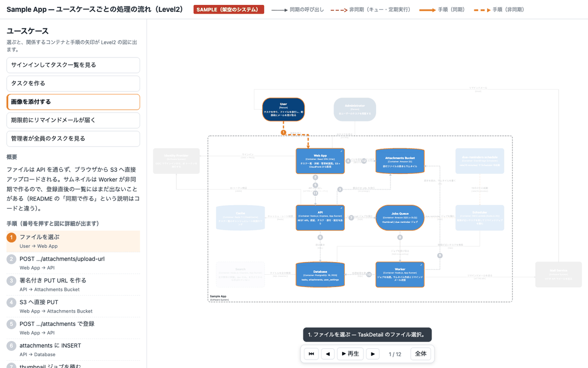Click step marker 3 in the diagram
Screen dimensions: 588x368
(340, 189)
